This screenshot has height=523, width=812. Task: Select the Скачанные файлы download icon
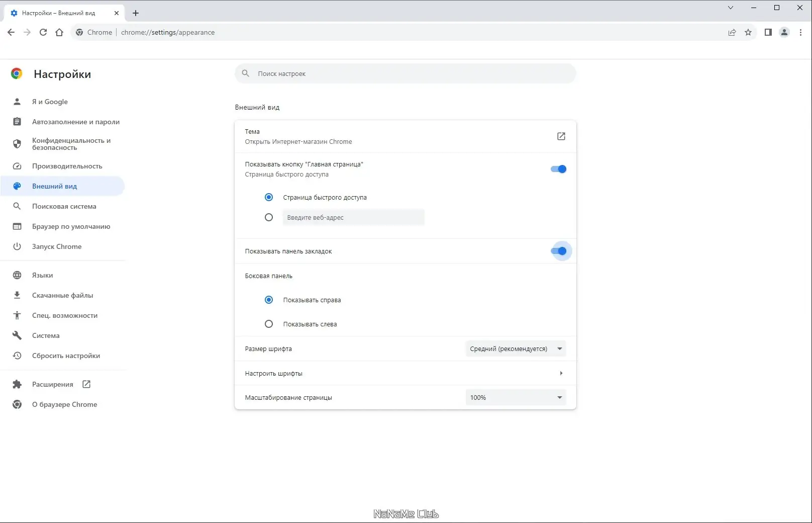[17, 295]
